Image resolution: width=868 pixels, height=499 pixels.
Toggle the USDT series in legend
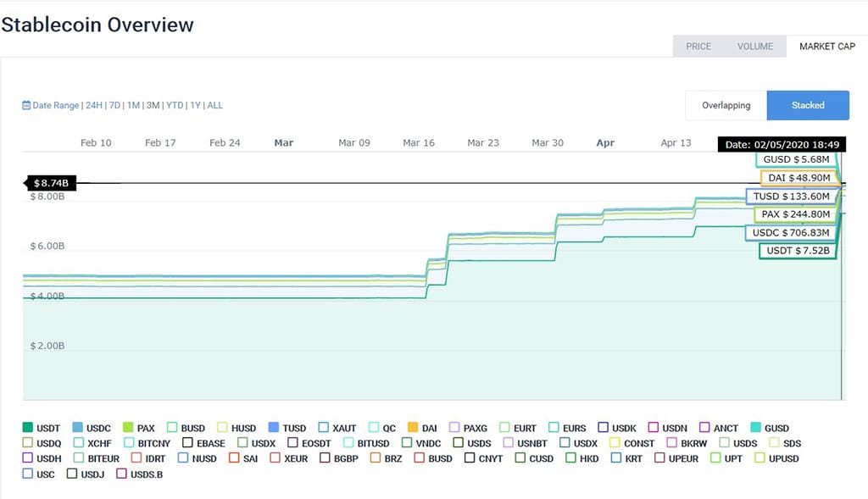click(x=28, y=428)
